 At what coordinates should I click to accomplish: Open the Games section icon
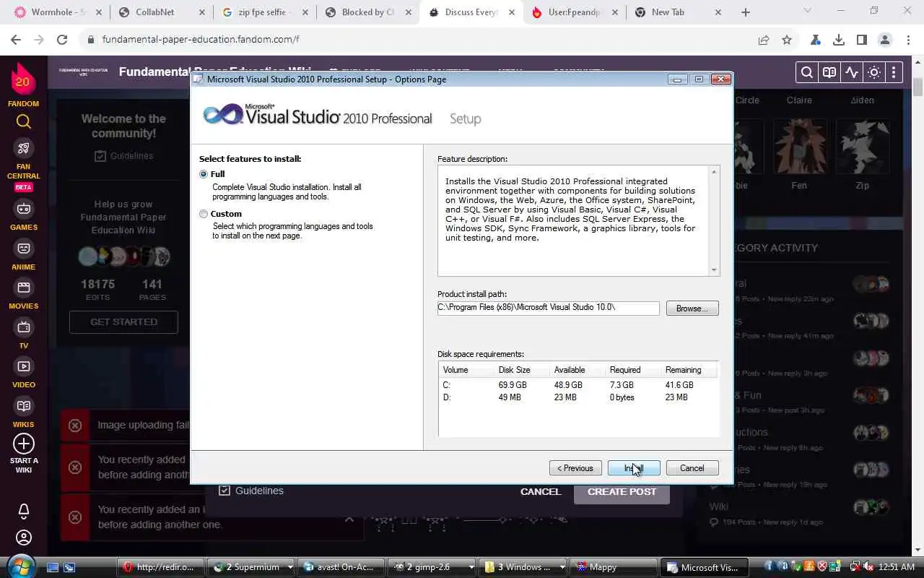click(24, 209)
